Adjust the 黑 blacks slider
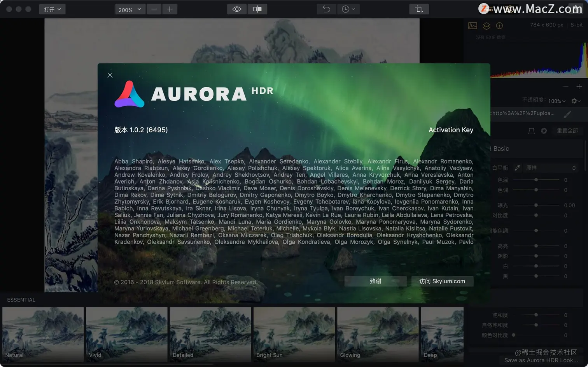Viewport: 588px width, 367px height. (536, 276)
